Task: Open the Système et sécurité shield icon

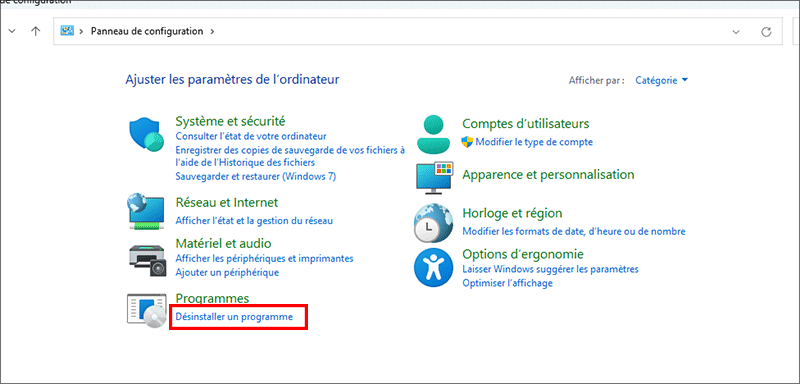Action: tap(146, 136)
